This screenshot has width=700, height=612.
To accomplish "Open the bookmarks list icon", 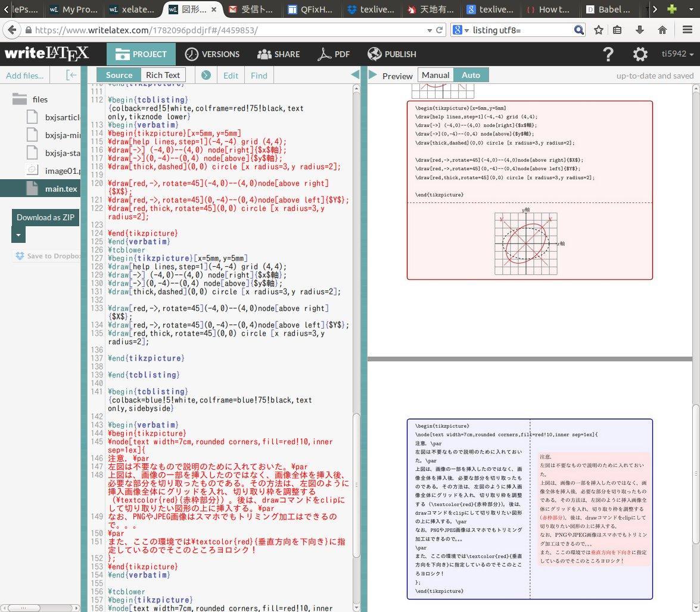I will click(617, 30).
